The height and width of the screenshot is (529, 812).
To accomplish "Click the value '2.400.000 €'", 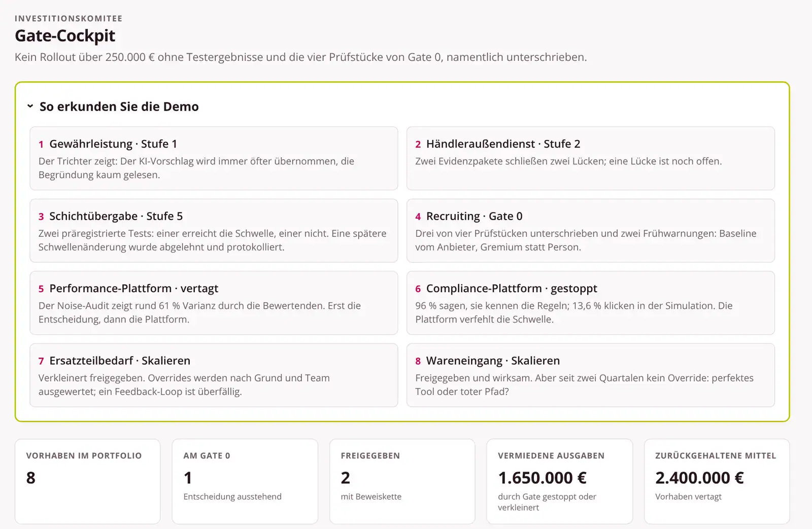I will (699, 478).
